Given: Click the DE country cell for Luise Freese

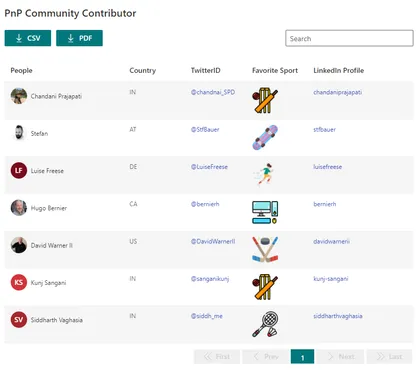Looking at the screenshot, I should click(x=133, y=167).
